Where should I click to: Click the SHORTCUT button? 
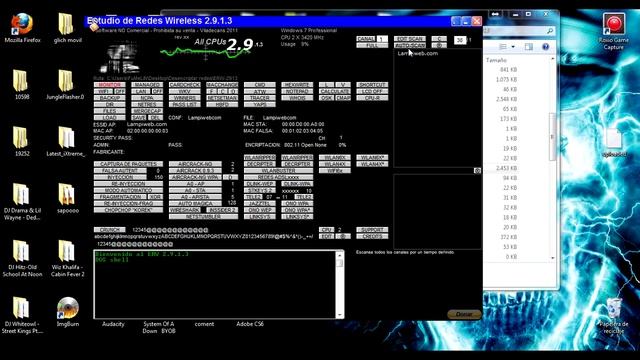(x=372, y=85)
